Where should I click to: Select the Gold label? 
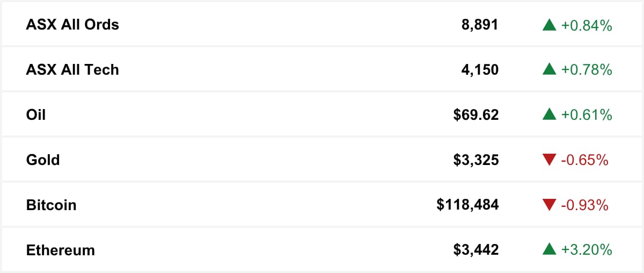[x=43, y=160]
